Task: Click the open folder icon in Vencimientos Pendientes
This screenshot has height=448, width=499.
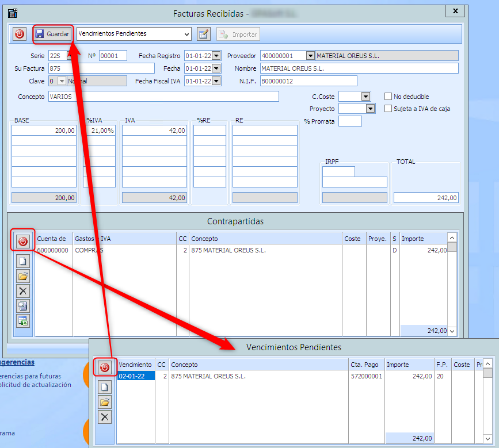Action: 105,402
